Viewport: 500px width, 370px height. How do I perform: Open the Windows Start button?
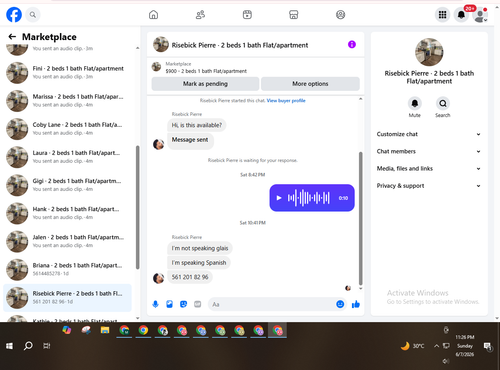[9, 346]
